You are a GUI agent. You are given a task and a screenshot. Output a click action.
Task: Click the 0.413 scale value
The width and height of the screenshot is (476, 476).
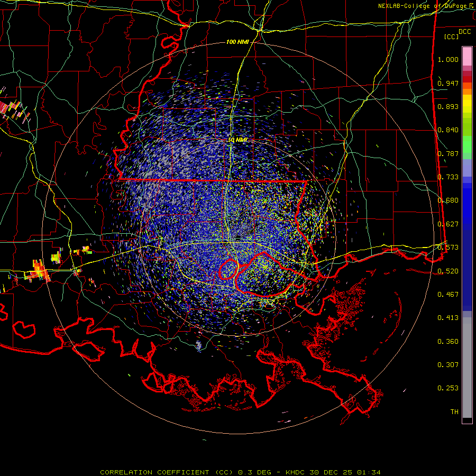tap(448, 318)
